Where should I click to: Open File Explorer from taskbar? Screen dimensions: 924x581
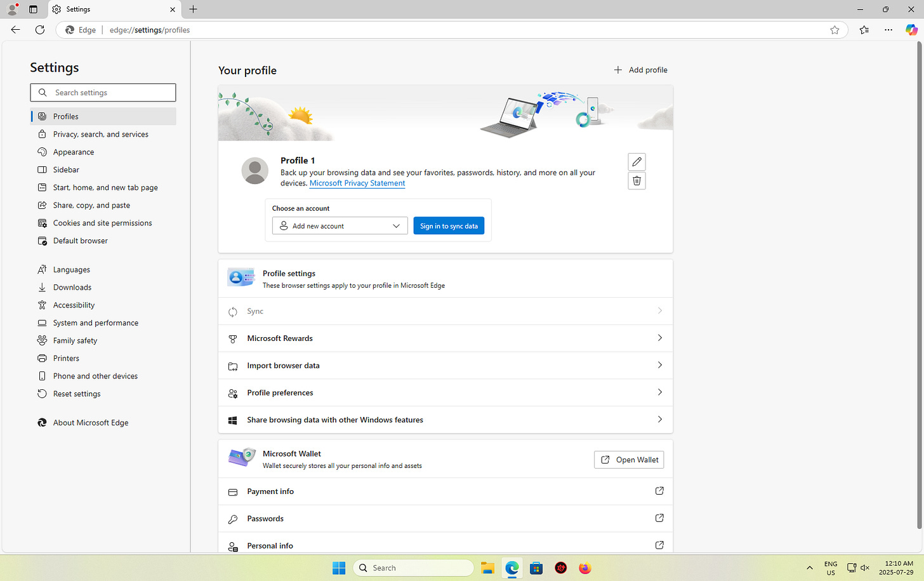pyautogui.click(x=487, y=568)
